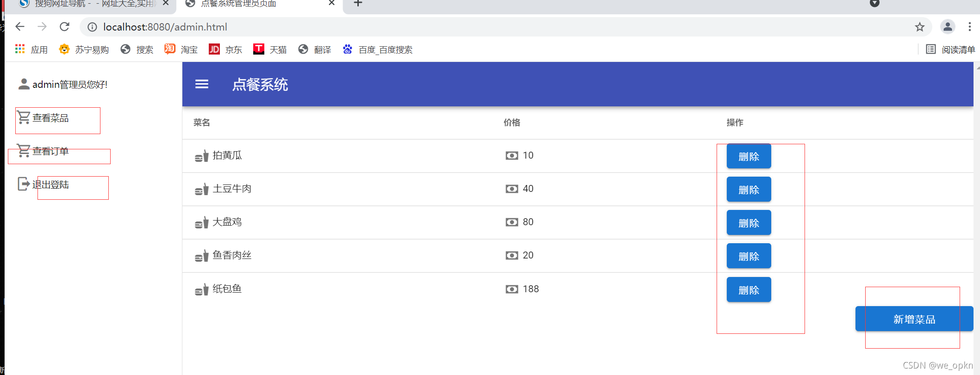Click the price value 80
Viewport: 980px width, 375px height.
tap(528, 222)
